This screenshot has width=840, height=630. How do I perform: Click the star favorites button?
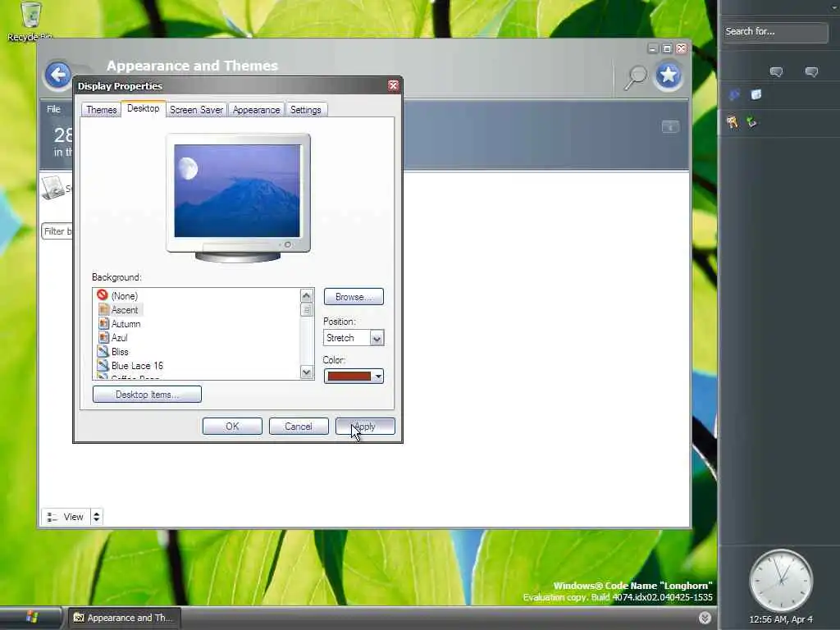(x=668, y=75)
